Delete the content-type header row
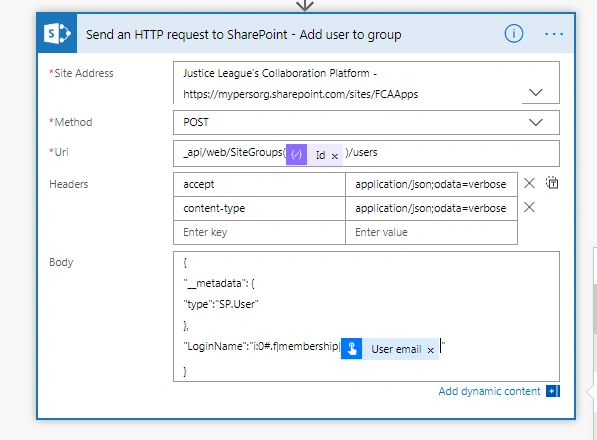 [x=529, y=207]
